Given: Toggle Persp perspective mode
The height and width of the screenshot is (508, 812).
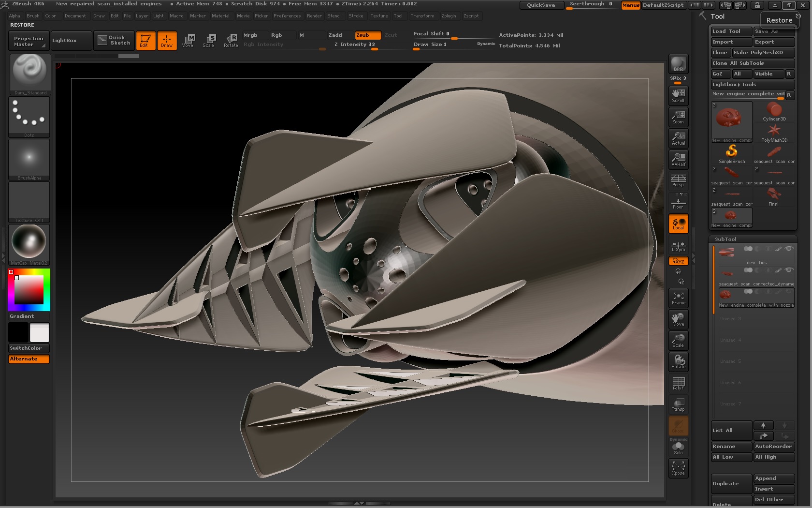Looking at the screenshot, I should [678, 180].
